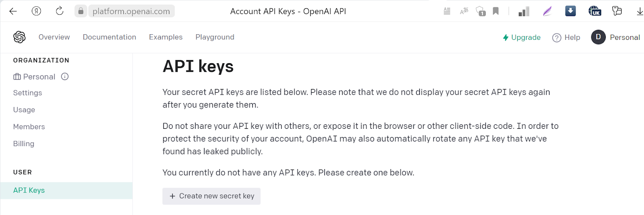Click the OpenAI logo

coord(19,37)
